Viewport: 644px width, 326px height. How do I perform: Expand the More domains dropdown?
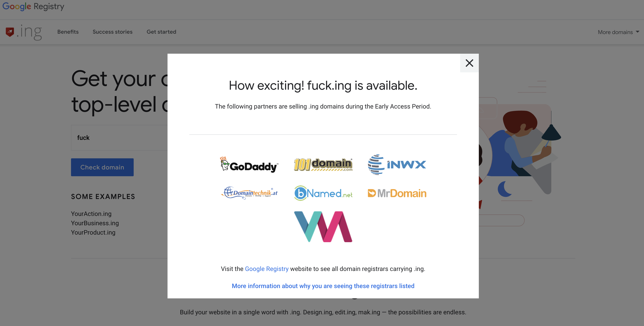tap(615, 32)
